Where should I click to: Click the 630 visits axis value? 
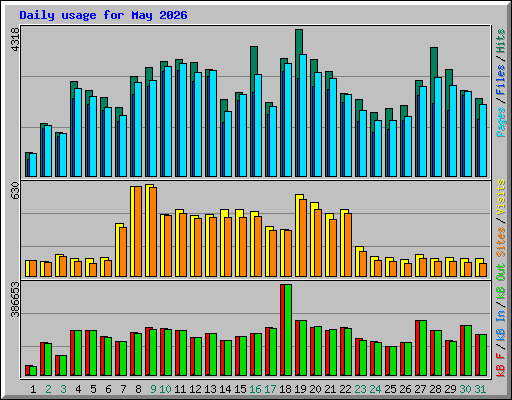click(15, 191)
